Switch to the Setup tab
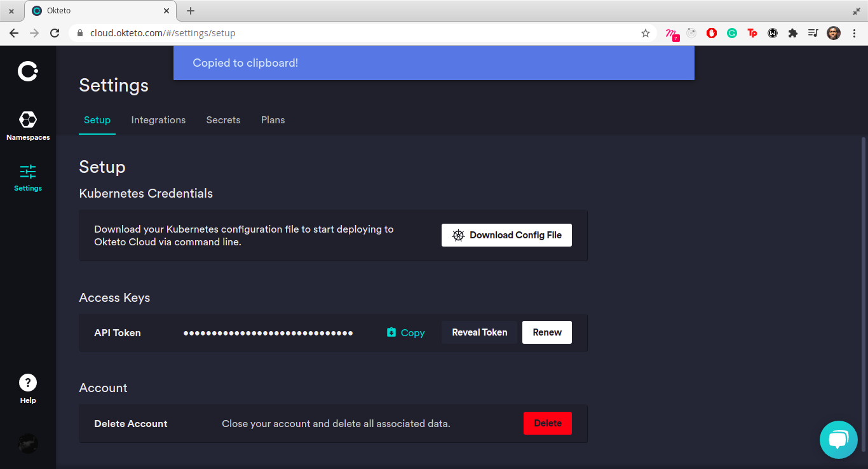Image resolution: width=868 pixels, height=469 pixels. click(97, 120)
